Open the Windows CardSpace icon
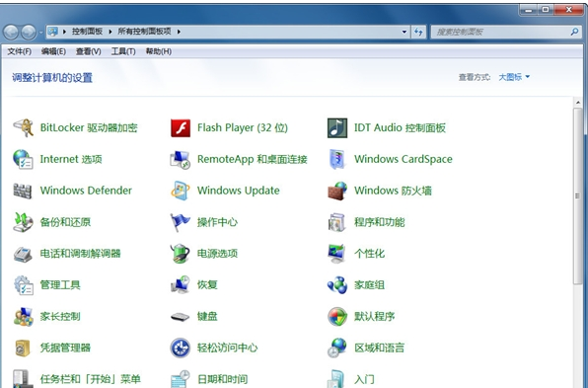 [x=337, y=159]
